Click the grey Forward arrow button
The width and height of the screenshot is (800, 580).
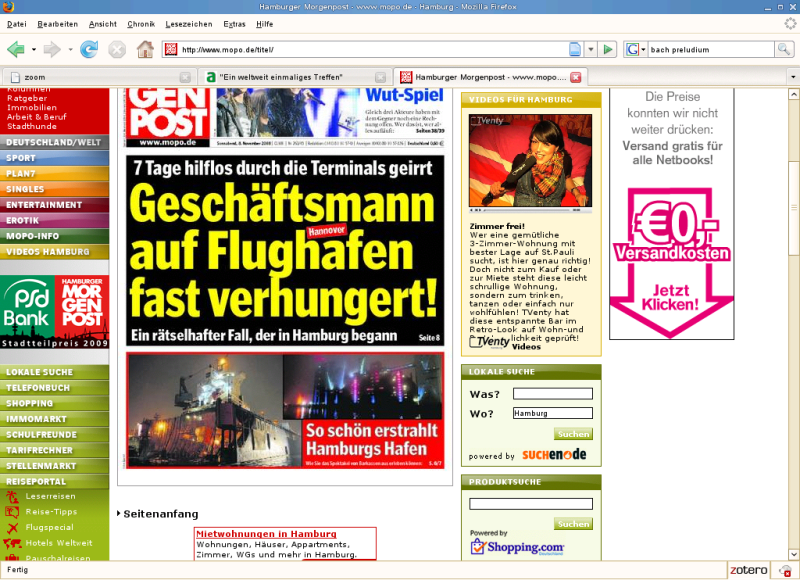coord(52,49)
